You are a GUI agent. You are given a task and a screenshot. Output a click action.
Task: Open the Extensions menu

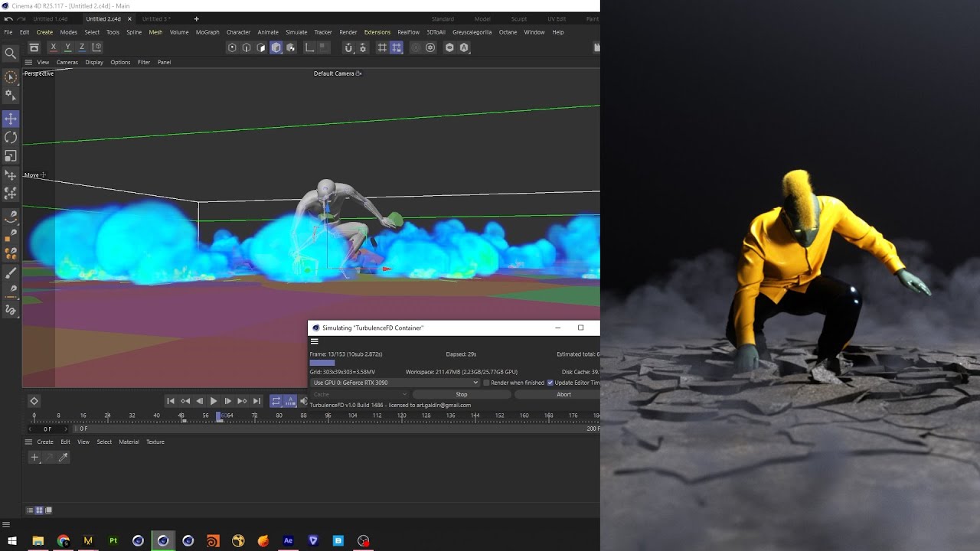pyautogui.click(x=377, y=32)
